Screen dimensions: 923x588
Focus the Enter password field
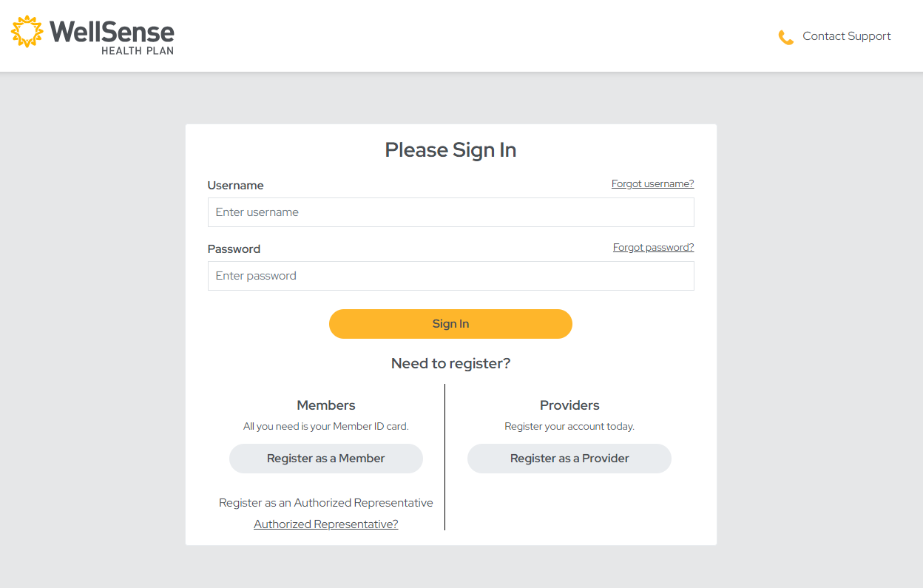click(450, 276)
